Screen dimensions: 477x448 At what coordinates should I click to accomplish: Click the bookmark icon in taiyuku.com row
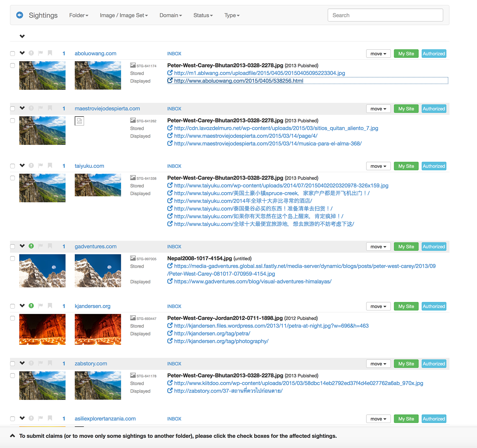pos(50,166)
